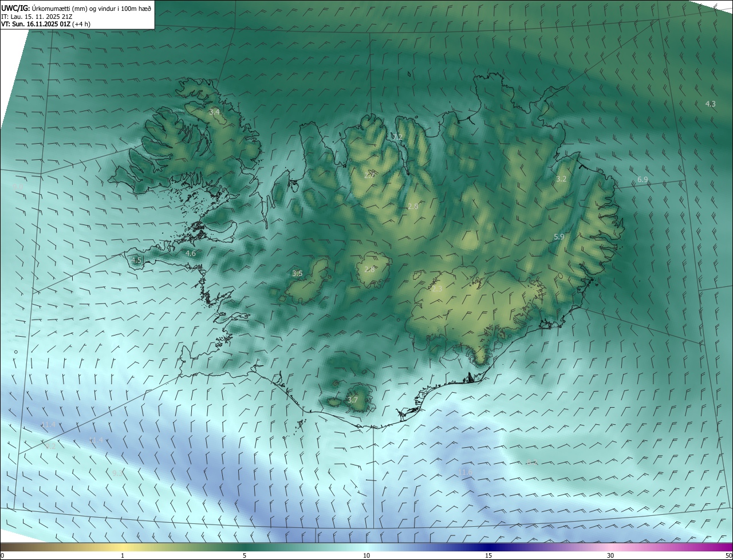Click the title "UWC/IG: Úrkomumætti (mm) og vindur í 100m hæð"
Viewport: 733px width, 560px height.
click(77, 8)
